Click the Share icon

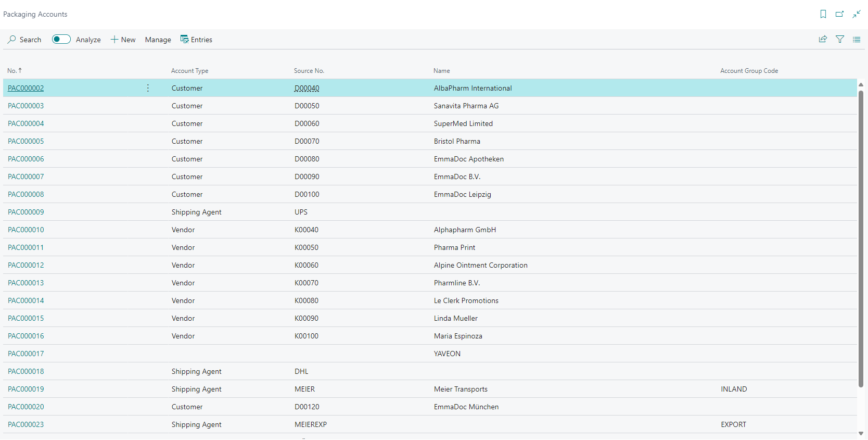pyautogui.click(x=823, y=39)
